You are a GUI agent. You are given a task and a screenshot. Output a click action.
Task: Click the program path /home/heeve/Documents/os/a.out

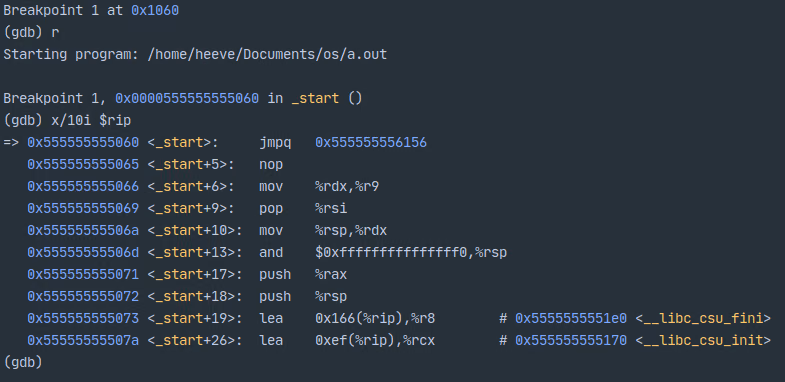tap(267, 55)
